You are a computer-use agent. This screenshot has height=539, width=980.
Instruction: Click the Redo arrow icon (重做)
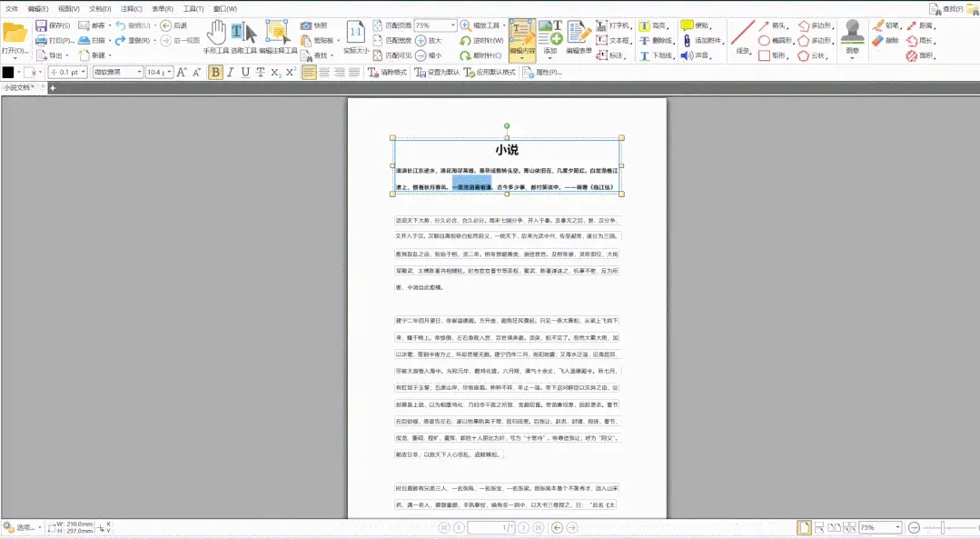[121, 41]
